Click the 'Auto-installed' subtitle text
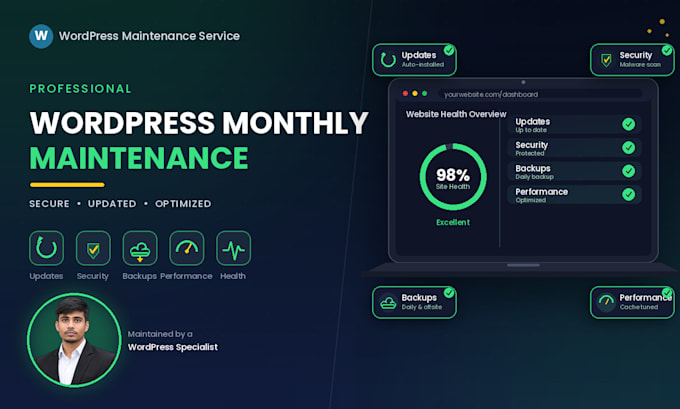This screenshot has width=680, height=409. tap(422, 65)
